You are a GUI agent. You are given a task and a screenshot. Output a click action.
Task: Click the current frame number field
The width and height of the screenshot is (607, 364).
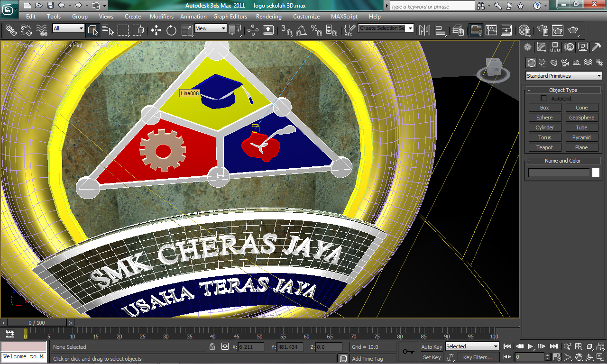click(x=530, y=357)
